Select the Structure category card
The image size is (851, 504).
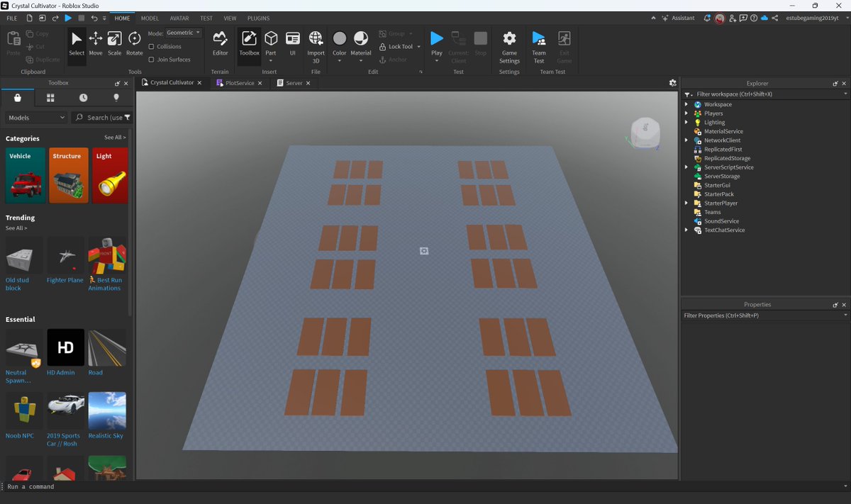pos(68,176)
